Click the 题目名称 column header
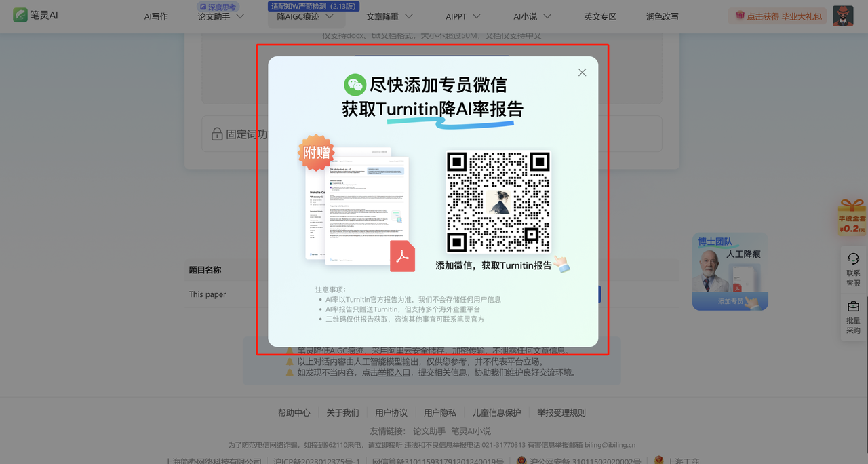Image resolution: width=868 pixels, height=464 pixels. [205, 270]
